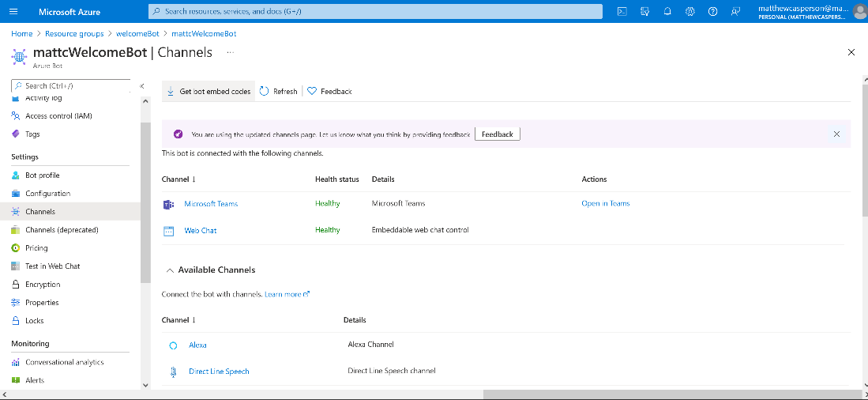Click the sidebar Search (Ctrl+/) box

click(x=71, y=86)
